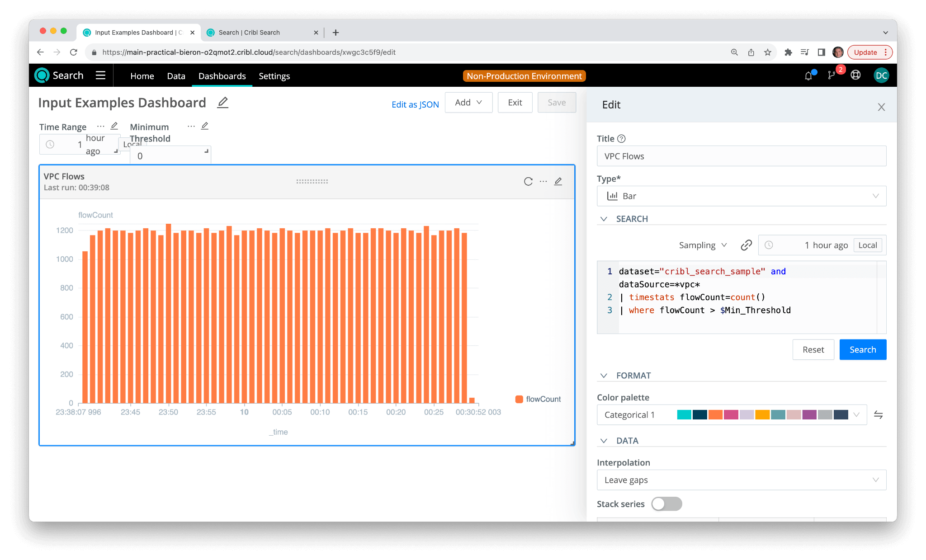Edit the dashboard title with the pencil icon

tap(222, 103)
